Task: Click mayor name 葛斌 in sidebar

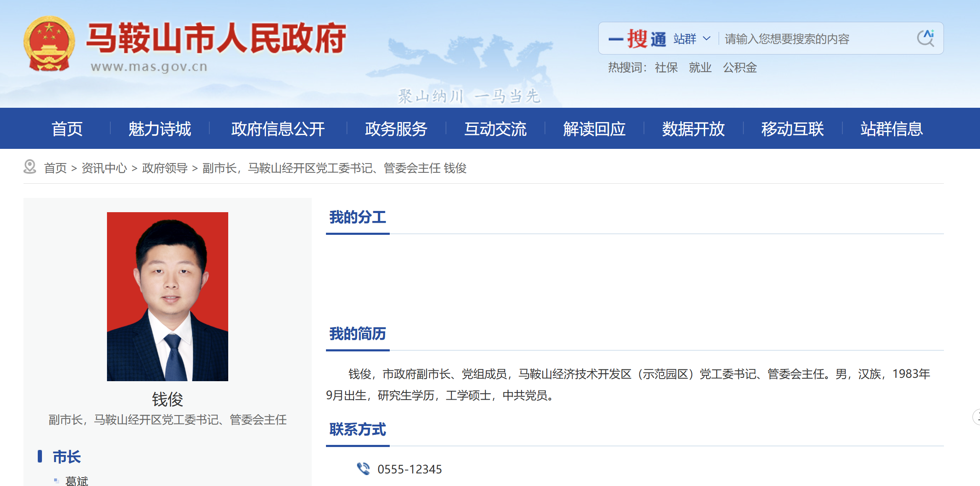Action: 77,481
